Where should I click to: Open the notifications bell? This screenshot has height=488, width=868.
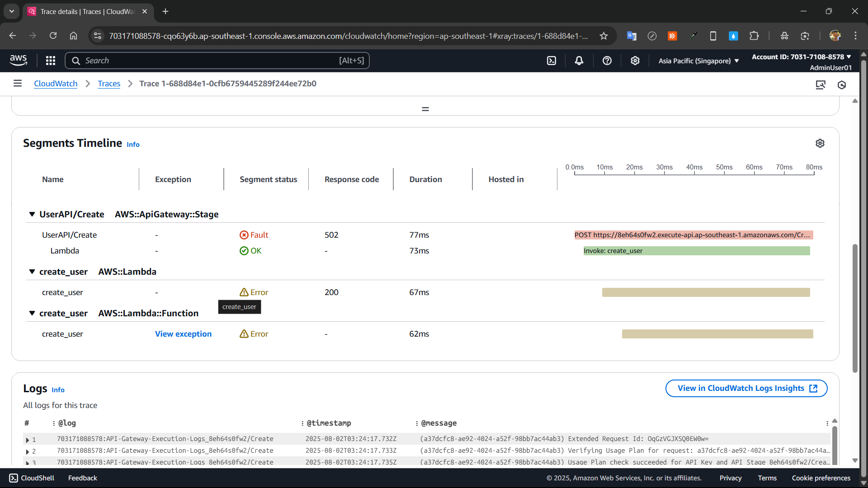click(579, 61)
